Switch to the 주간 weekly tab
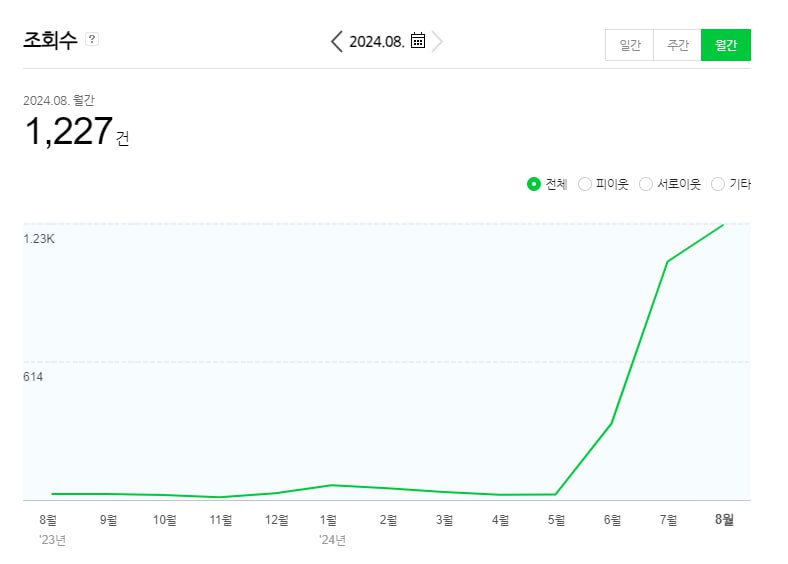Image resolution: width=788 pixels, height=564 pixels. point(678,45)
